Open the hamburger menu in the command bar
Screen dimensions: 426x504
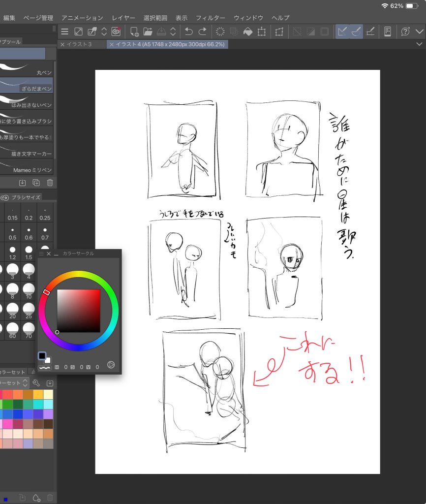tap(64, 31)
